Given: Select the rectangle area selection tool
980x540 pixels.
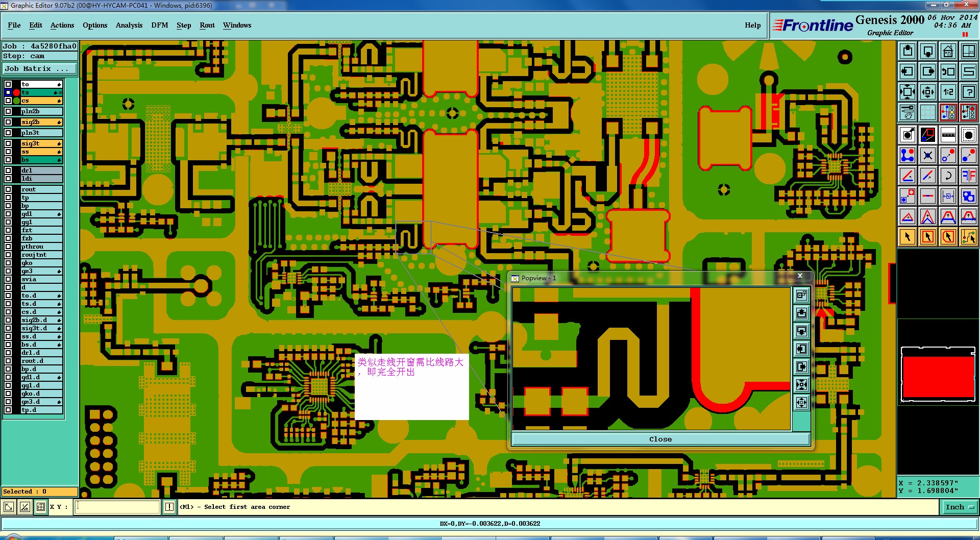Looking at the screenshot, I should tap(928, 236).
